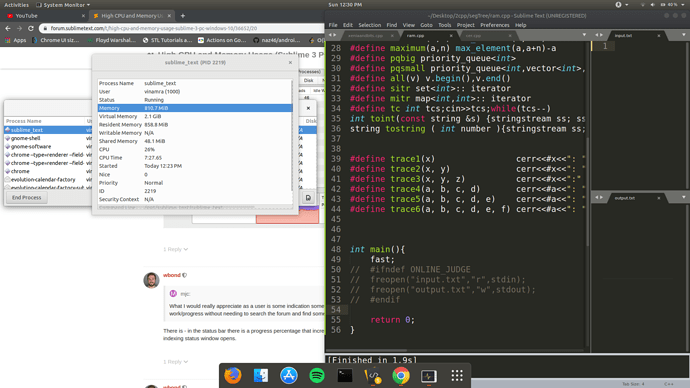Click the volume icon in top bar

(x=652, y=5)
